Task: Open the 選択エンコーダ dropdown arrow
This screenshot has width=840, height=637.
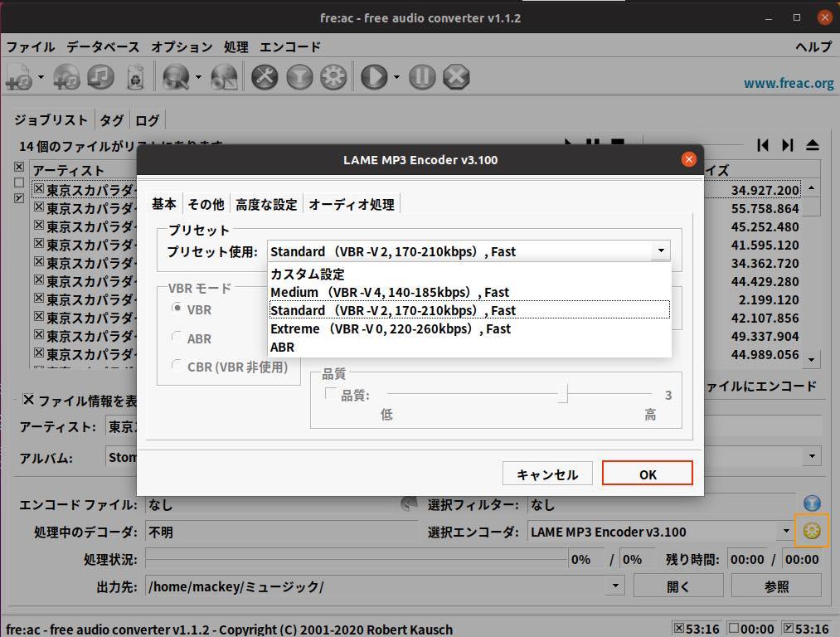Action: click(x=786, y=532)
